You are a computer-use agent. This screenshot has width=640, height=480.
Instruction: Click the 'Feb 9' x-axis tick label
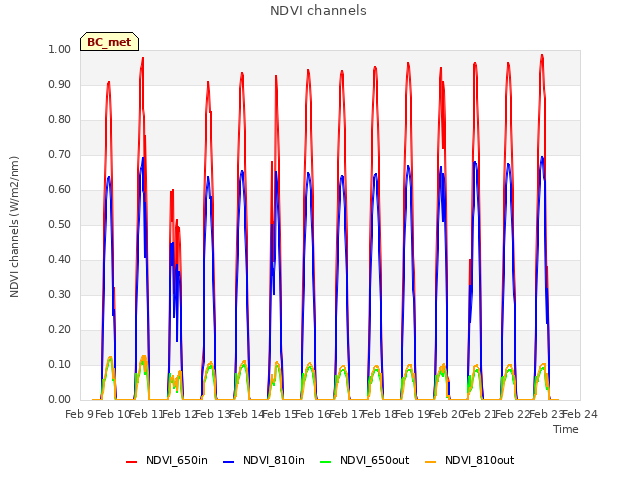[x=79, y=415]
